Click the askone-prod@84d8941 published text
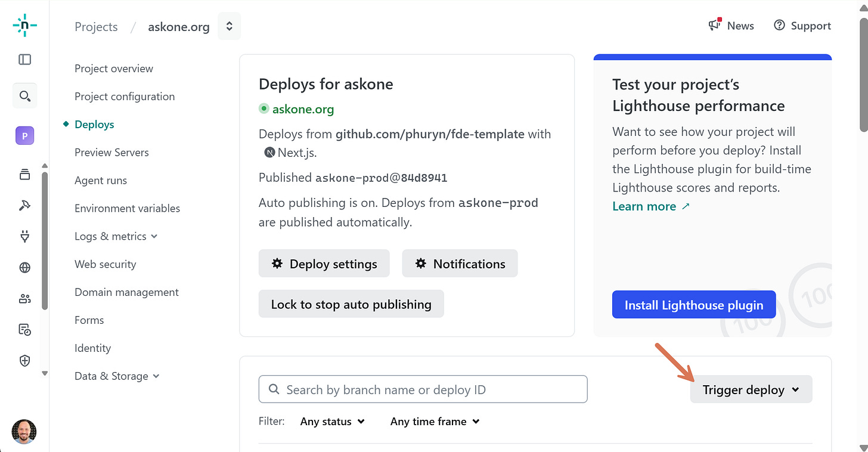The height and width of the screenshot is (452, 868). tap(382, 178)
